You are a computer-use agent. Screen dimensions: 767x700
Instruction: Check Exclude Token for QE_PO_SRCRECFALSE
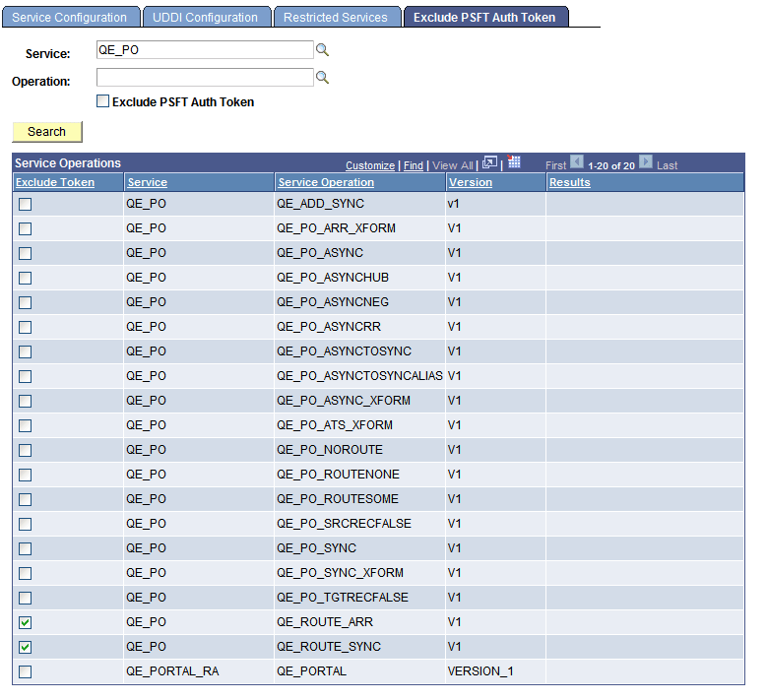pyautogui.click(x=26, y=524)
